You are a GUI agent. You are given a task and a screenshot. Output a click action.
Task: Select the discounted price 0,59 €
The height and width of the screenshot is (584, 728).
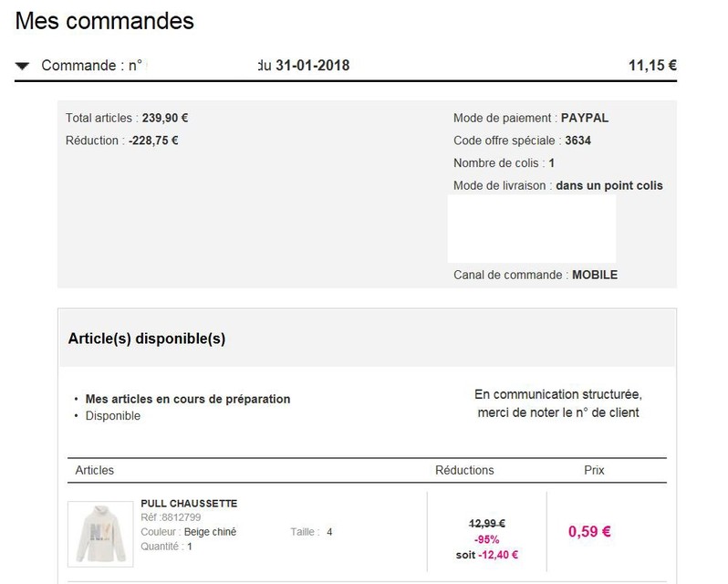pos(589,532)
